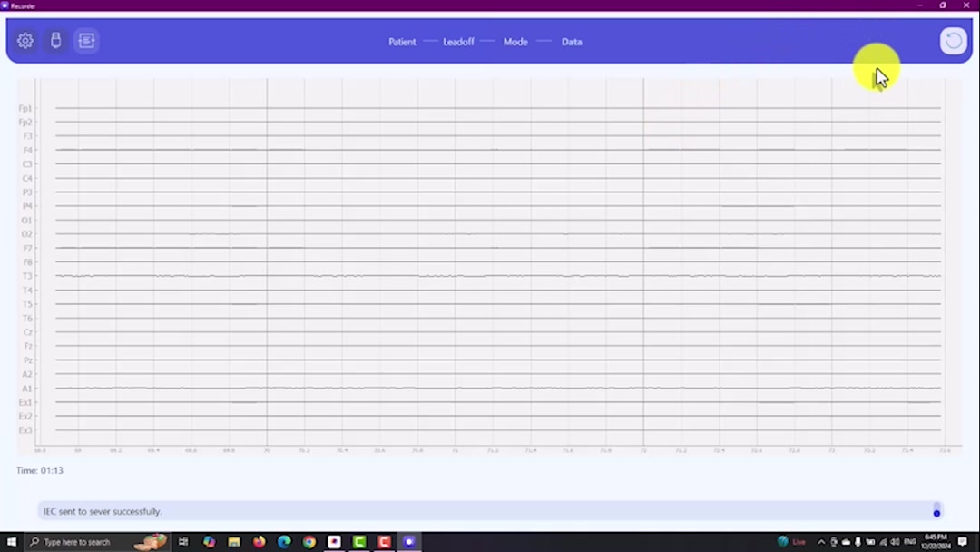Select the Fz channel label
This screenshot has height=552, width=980.
(x=27, y=346)
